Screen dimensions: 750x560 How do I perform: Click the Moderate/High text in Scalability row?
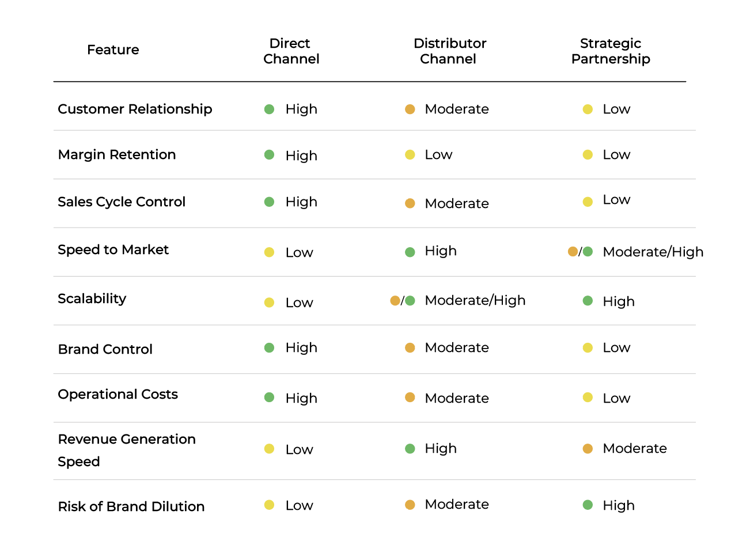tap(475, 300)
